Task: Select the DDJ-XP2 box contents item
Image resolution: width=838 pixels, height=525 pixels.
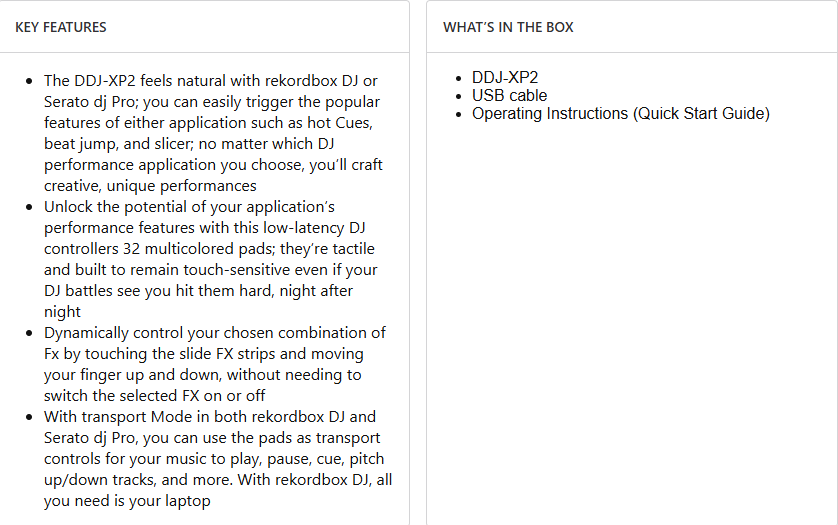Action: tap(505, 78)
